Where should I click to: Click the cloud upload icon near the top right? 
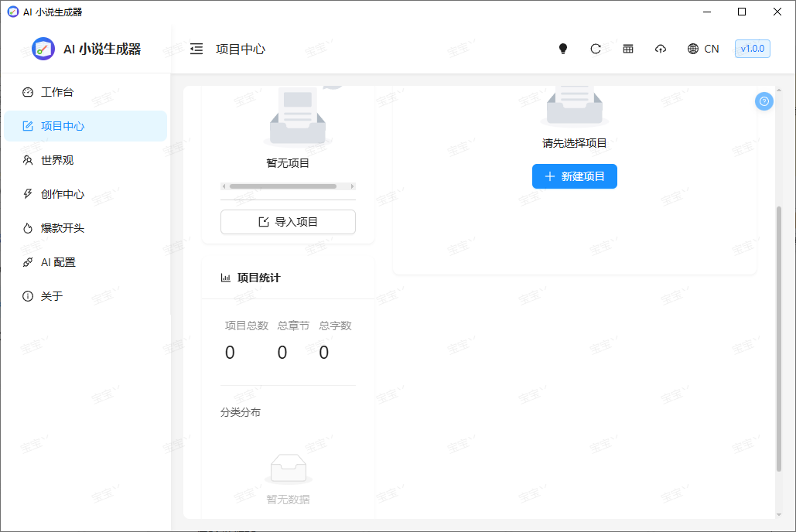pos(661,48)
